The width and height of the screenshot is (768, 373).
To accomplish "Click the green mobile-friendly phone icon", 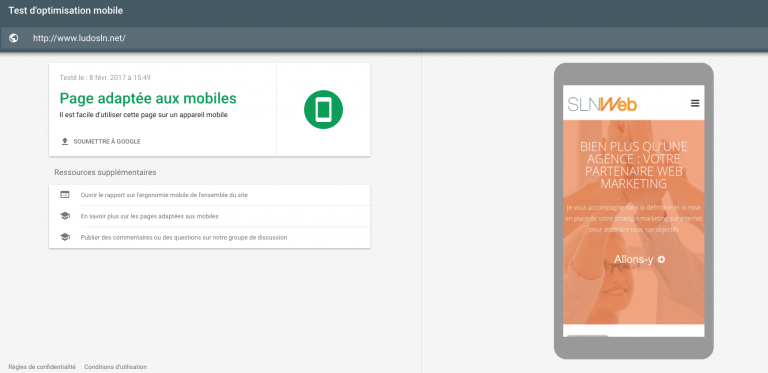I will pos(323,110).
